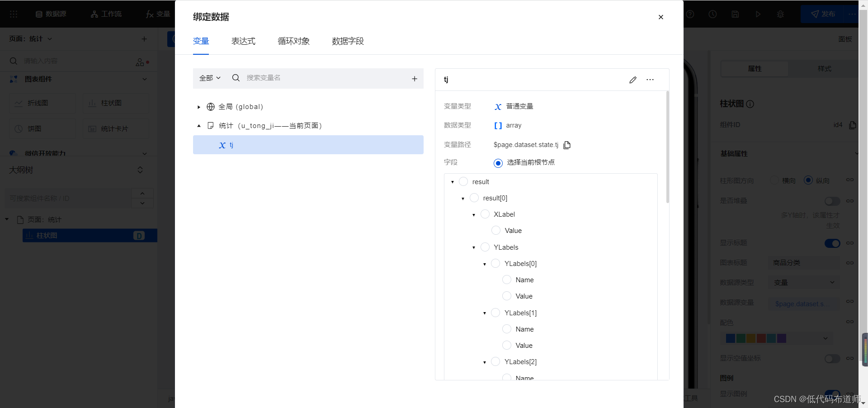This screenshot has width=868, height=408.
Task: Switch to the 变量 tab
Action: 201,41
